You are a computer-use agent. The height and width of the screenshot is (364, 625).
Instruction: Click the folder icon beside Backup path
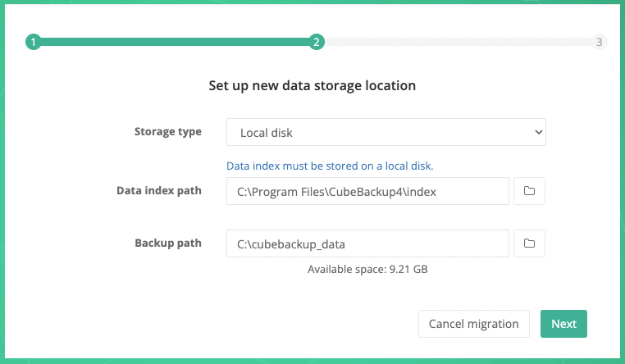[529, 243]
